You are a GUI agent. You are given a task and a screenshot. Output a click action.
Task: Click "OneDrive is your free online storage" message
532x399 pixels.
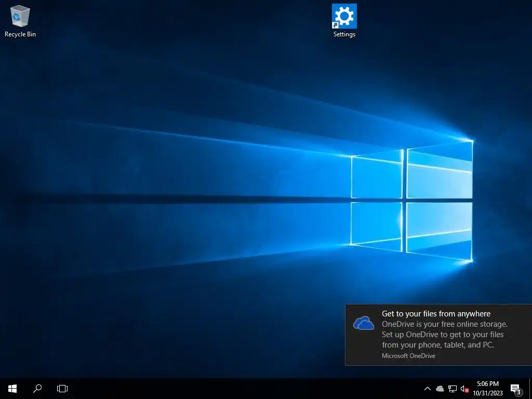coord(445,335)
